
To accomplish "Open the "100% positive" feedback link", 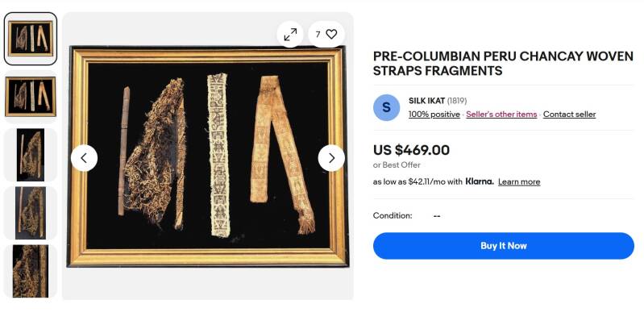I will pos(434,115).
